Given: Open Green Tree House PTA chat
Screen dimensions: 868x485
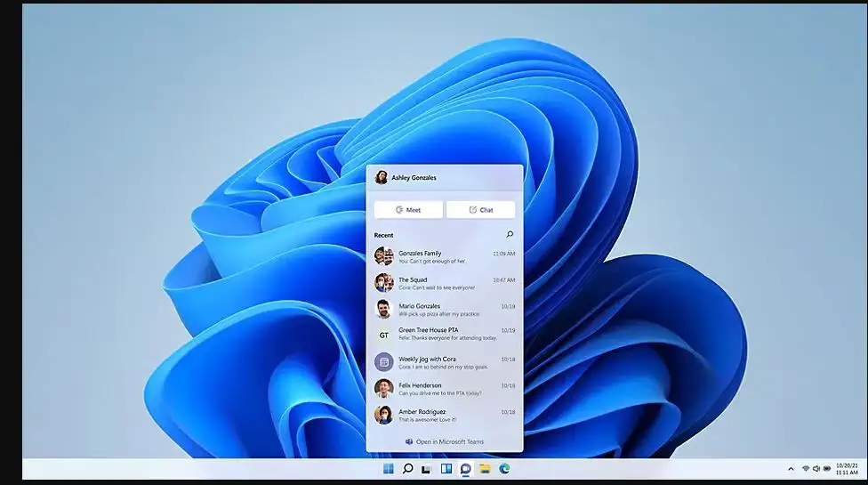Looking at the screenshot, I should pyautogui.click(x=445, y=334).
